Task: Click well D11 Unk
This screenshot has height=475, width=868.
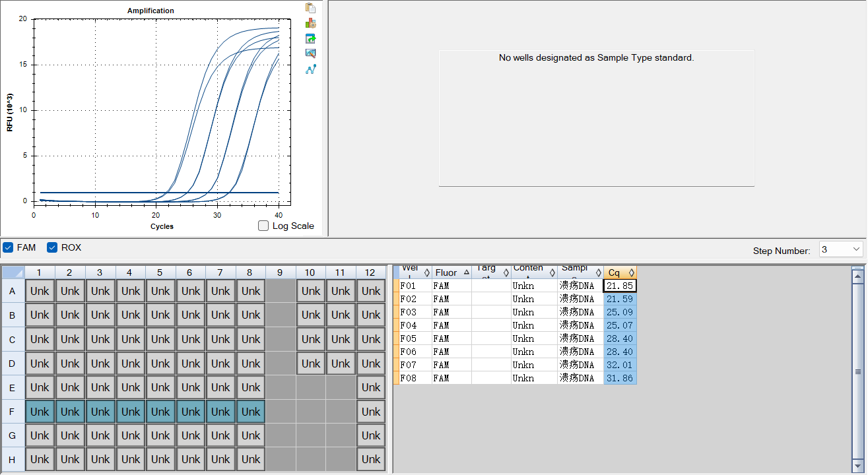Action: pyautogui.click(x=341, y=364)
